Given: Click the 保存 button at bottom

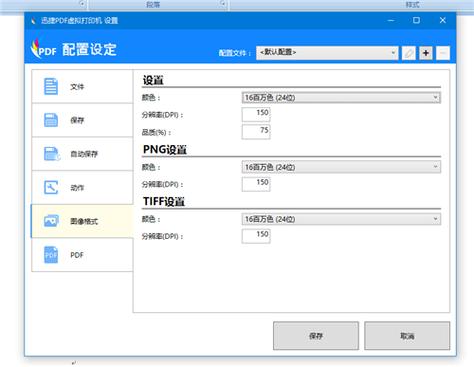Looking at the screenshot, I should tap(316, 336).
